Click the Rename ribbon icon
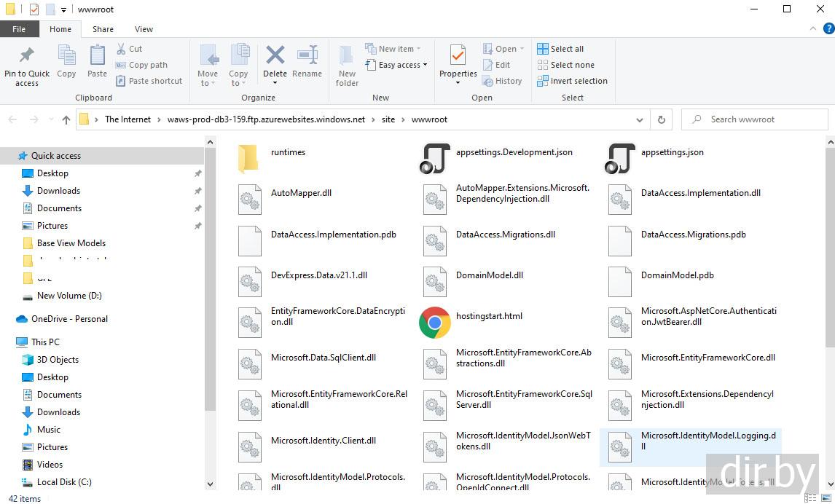835x504 pixels. pyautogui.click(x=307, y=57)
